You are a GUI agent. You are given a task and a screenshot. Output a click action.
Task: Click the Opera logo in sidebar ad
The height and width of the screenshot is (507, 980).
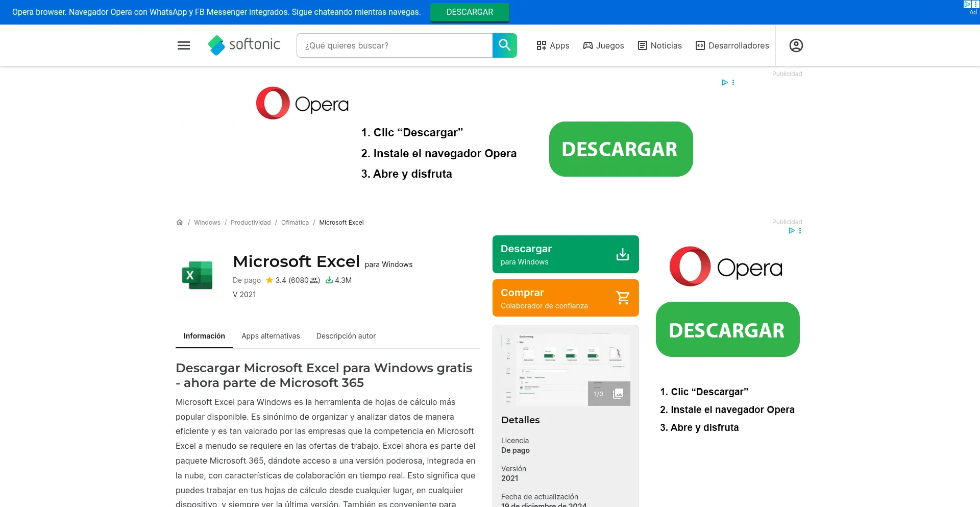726,267
